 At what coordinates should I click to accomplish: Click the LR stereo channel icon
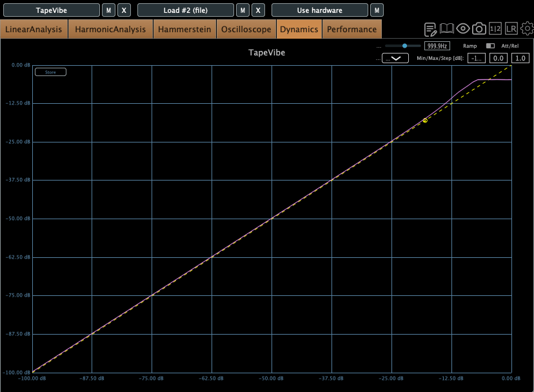tap(511, 29)
